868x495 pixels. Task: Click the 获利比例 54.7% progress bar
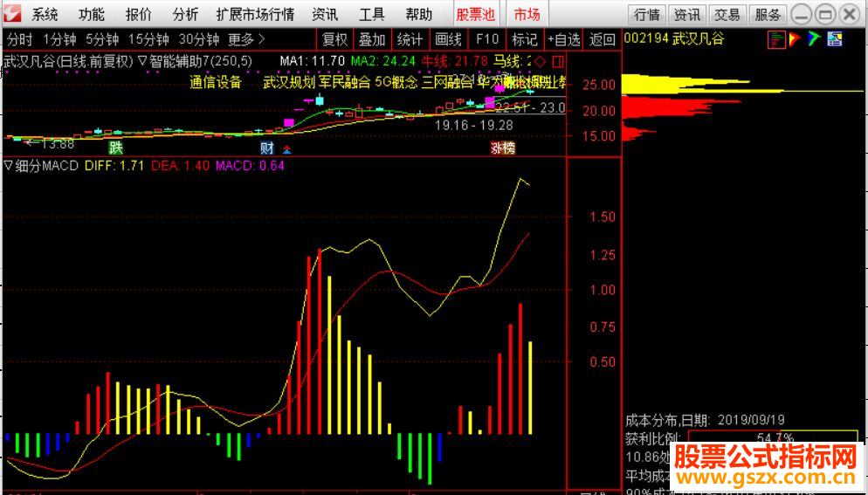click(x=775, y=437)
